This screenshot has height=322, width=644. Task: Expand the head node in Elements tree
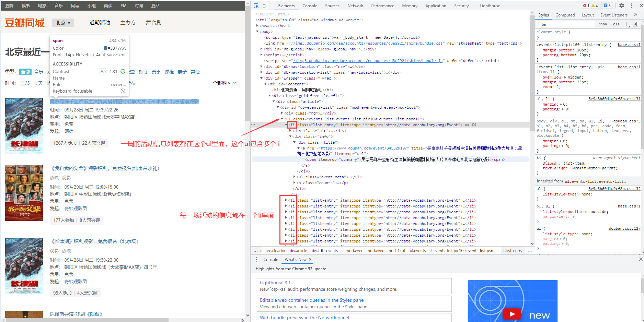pos(257,26)
